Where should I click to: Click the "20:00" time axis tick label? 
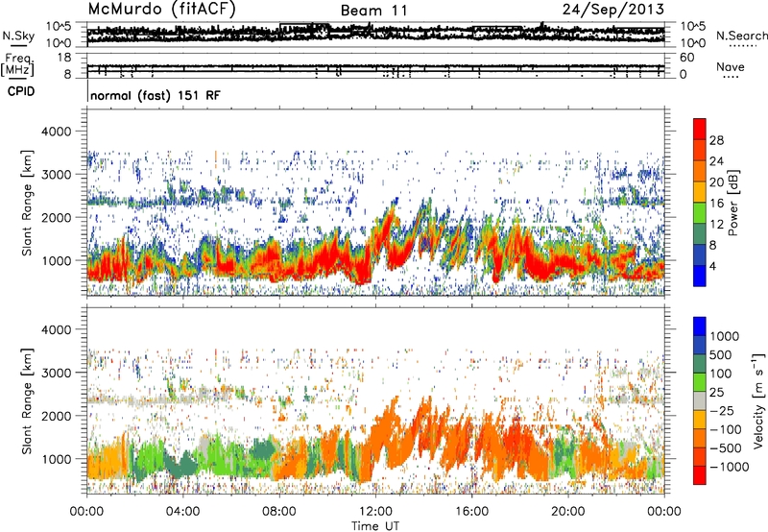(567, 512)
